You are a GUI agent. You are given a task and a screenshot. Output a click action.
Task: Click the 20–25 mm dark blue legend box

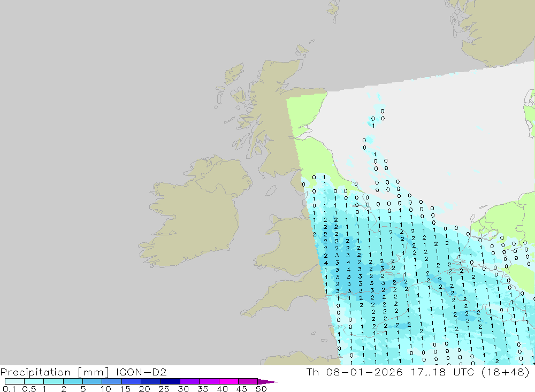tap(150, 381)
